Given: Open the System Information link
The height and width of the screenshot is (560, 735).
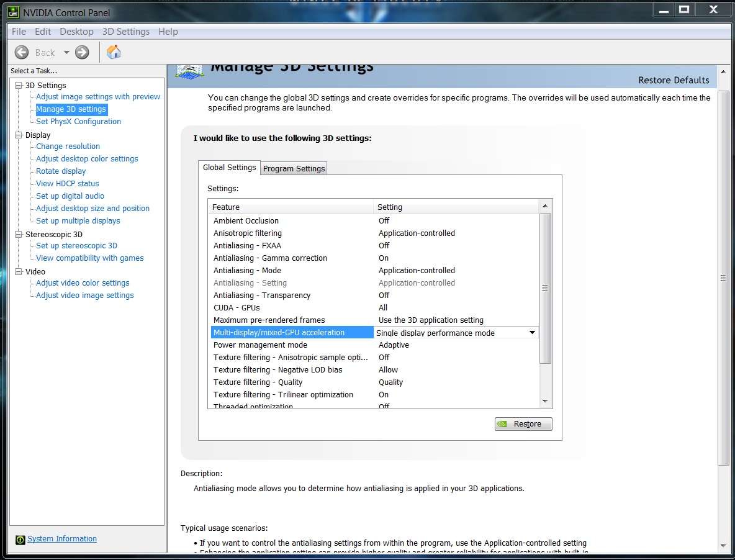Looking at the screenshot, I should (x=62, y=539).
